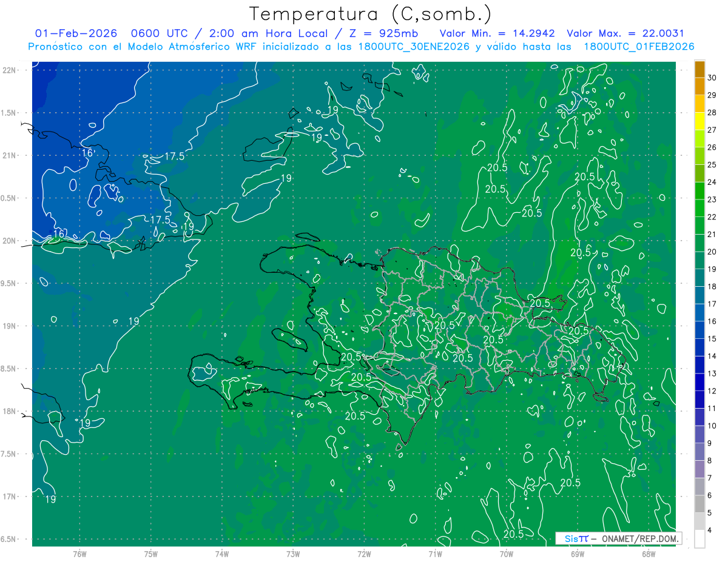The image size is (728, 562).
Task: Click the white swatch below label 4
Action: (x=699, y=539)
